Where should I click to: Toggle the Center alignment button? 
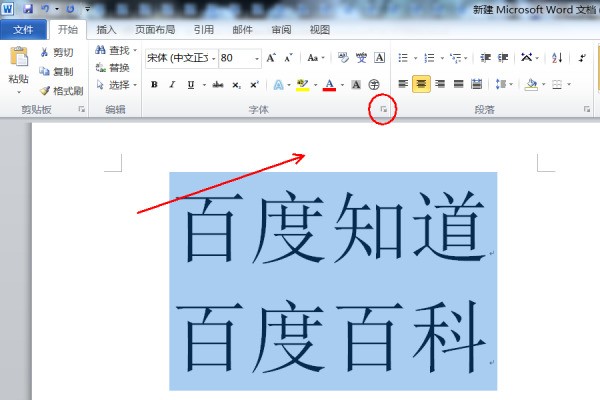(x=421, y=84)
